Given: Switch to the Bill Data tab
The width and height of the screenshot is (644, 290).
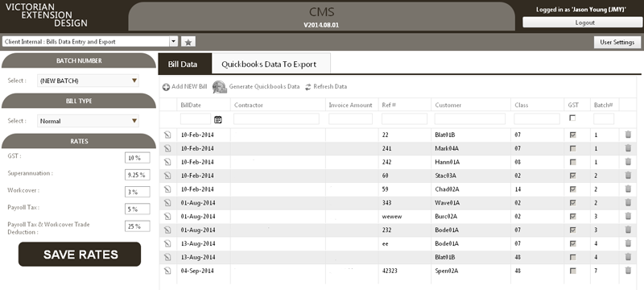Looking at the screenshot, I should click(185, 64).
